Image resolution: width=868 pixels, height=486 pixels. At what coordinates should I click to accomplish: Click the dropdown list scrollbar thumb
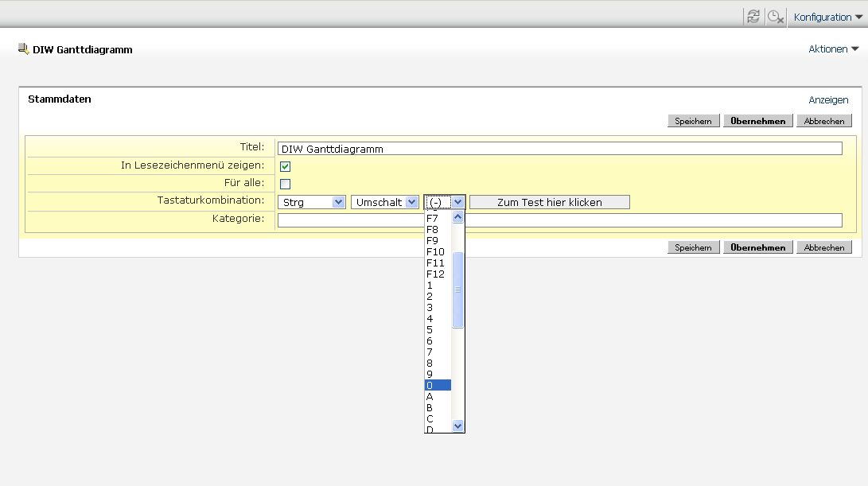[457, 290]
